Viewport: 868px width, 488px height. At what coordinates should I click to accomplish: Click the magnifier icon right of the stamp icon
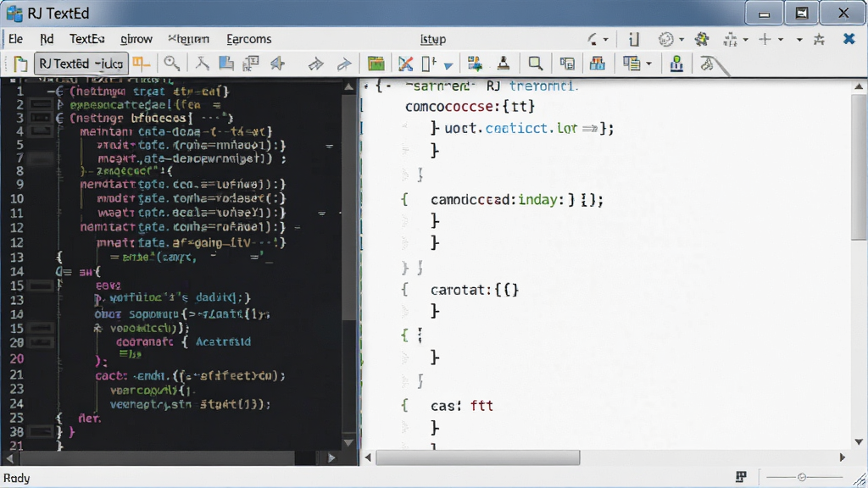536,64
